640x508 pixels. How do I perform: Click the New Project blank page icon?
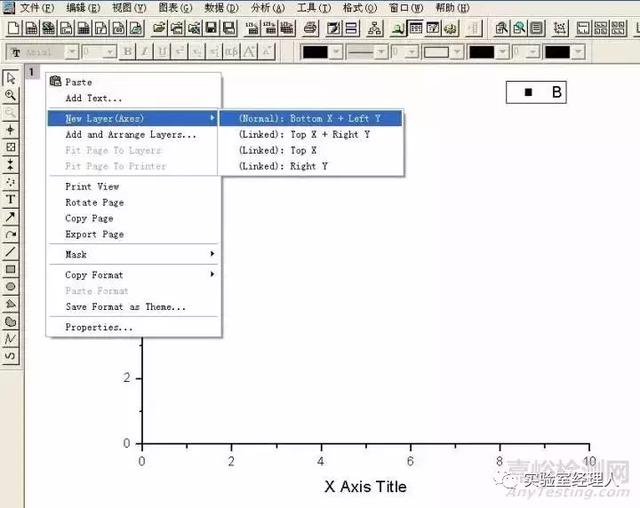13,28
